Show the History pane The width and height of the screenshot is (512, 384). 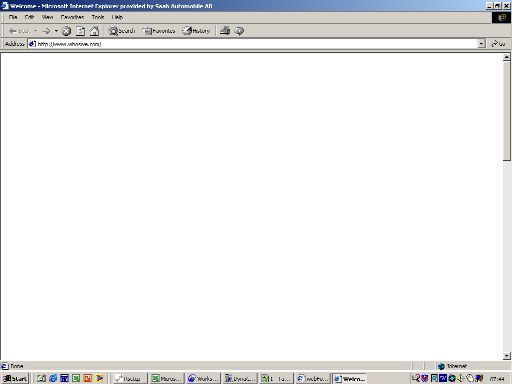coord(196,31)
